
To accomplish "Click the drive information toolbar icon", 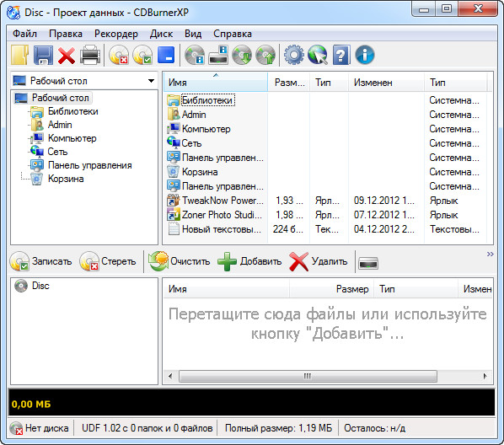I will click(218, 55).
